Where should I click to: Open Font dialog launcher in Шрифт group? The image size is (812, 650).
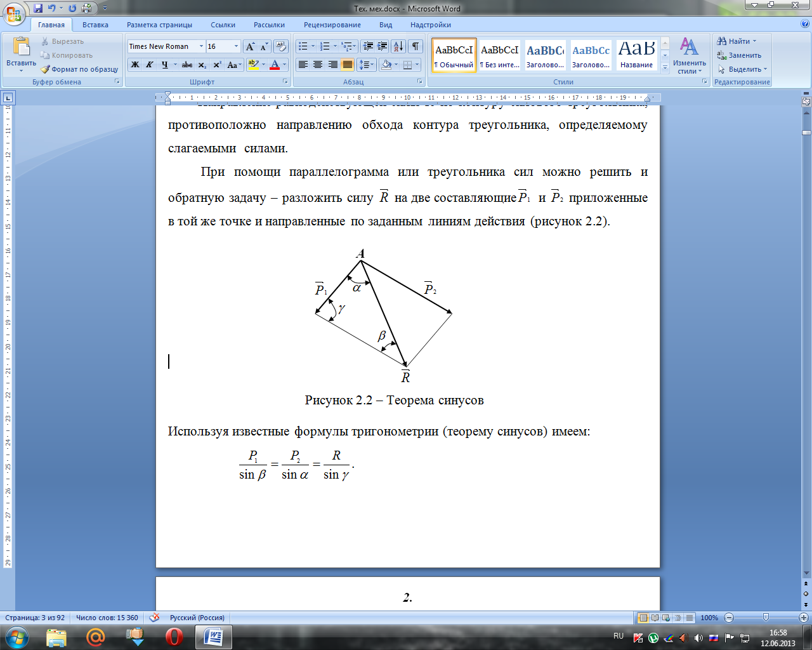click(x=285, y=82)
